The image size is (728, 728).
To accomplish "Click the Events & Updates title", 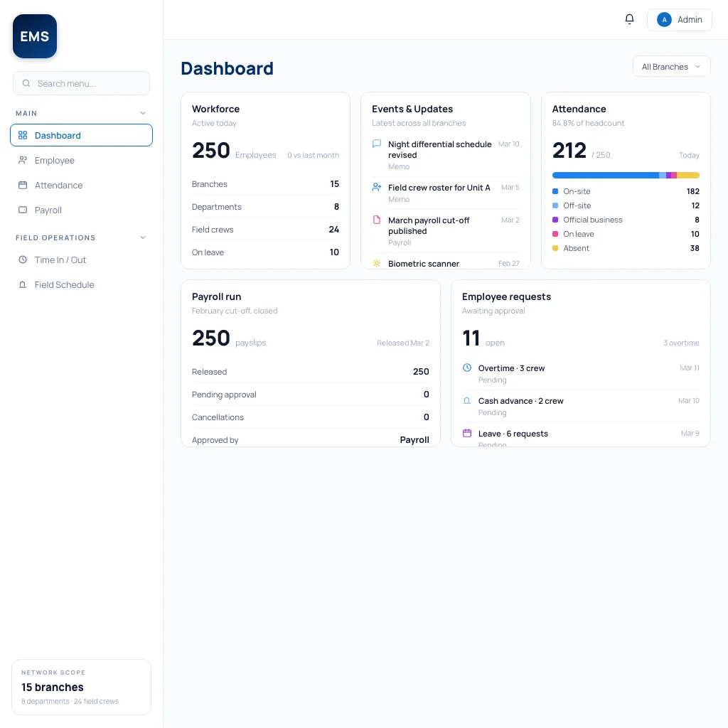I will pyautogui.click(x=412, y=109).
